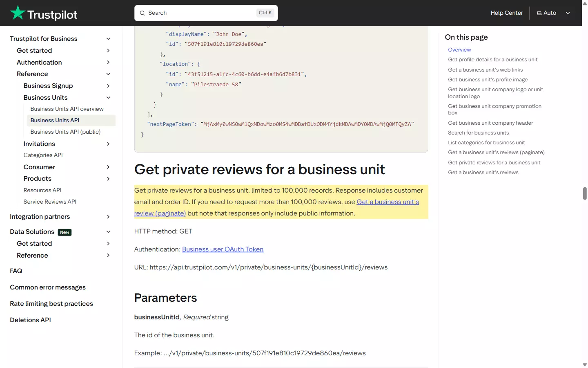Click the New badge beside Data Solutions
The height and width of the screenshot is (368, 588).
pos(65,232)
